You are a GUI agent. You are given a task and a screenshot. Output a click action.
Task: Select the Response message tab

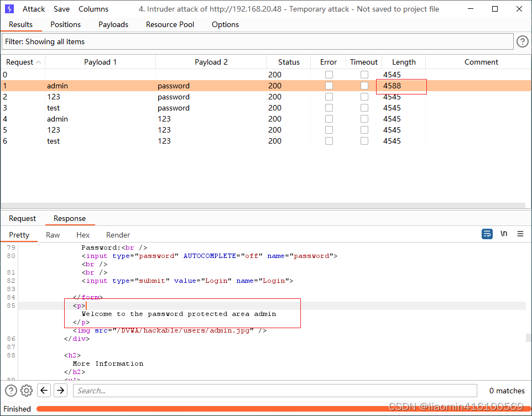70,218
